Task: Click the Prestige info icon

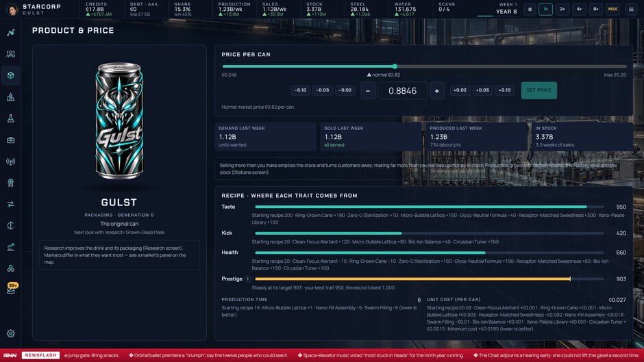Action: click(x=247, y=279)
